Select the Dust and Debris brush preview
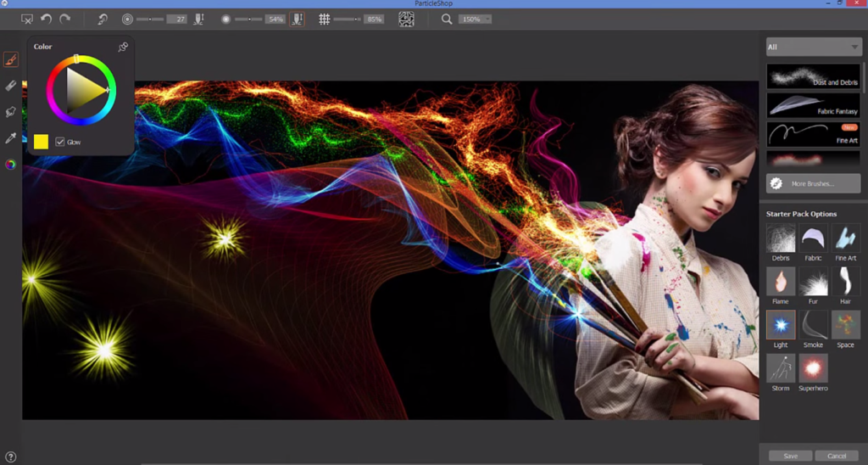This screenshot has height=465, width=868. 813,76
